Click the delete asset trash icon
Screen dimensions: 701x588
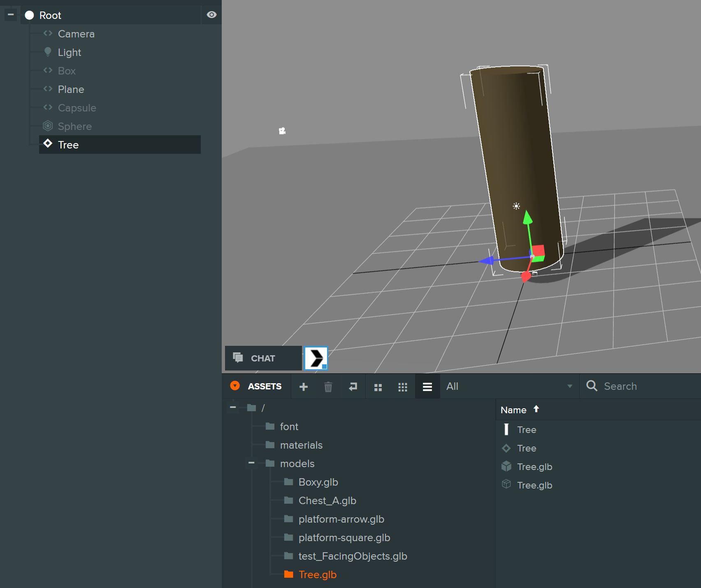pyautogui.click(x=328, y=387)
